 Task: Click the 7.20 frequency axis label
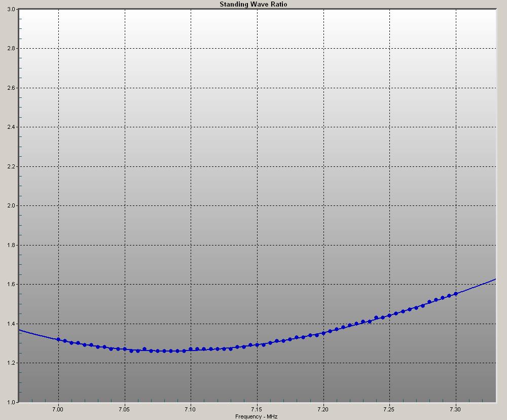[323, 409]
